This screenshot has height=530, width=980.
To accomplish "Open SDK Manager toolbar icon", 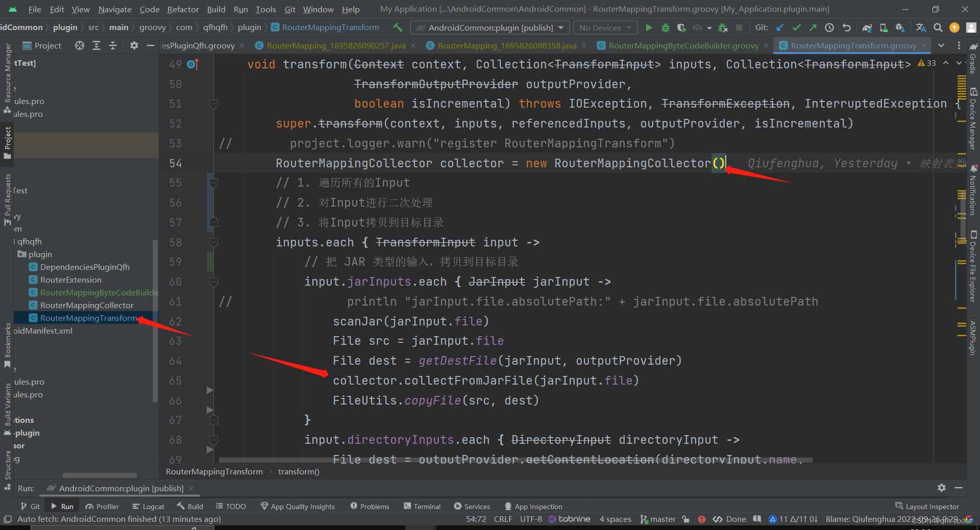I will coord(900,28).
